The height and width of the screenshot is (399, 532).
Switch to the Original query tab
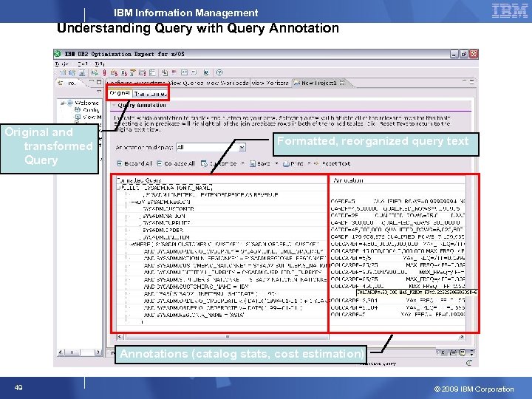click(x=120, y=93)
